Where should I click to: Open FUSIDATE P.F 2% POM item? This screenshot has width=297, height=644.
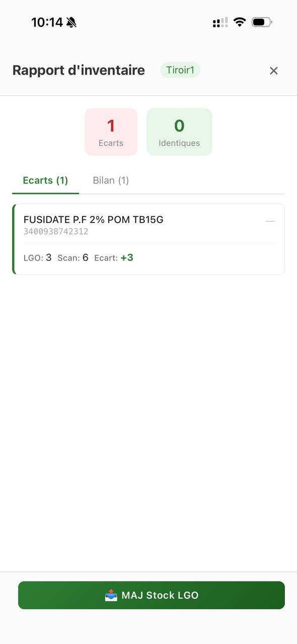(92, 219)
